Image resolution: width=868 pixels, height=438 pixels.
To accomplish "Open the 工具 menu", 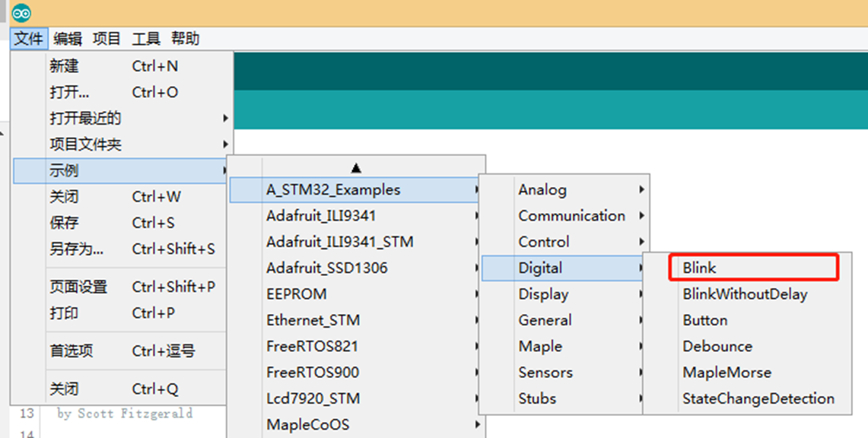I will (x=145, y=39).
